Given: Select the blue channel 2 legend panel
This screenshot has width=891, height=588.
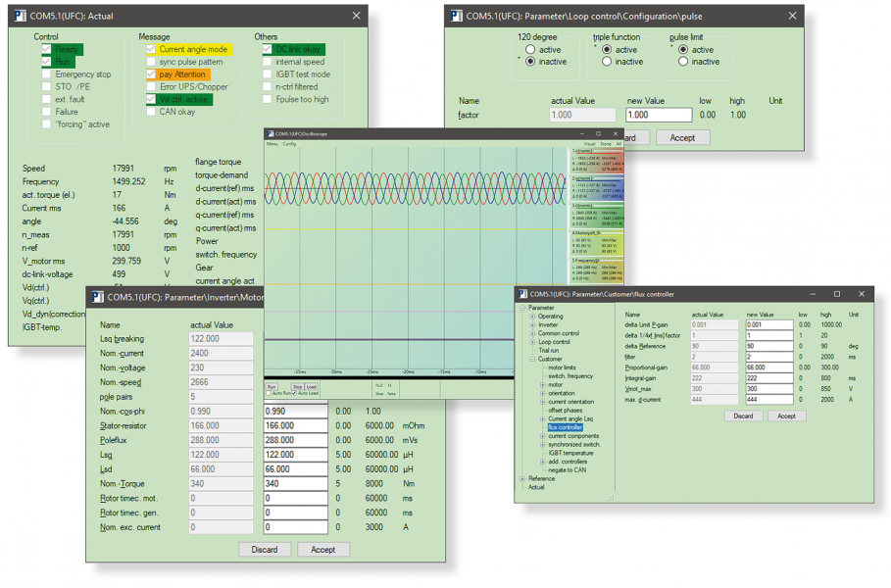Looking at the screenshot, I should (x=597, y=187).
